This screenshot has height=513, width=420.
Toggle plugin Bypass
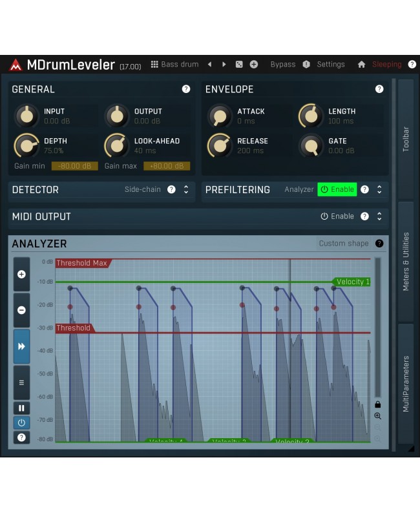[x=283, y=64]
